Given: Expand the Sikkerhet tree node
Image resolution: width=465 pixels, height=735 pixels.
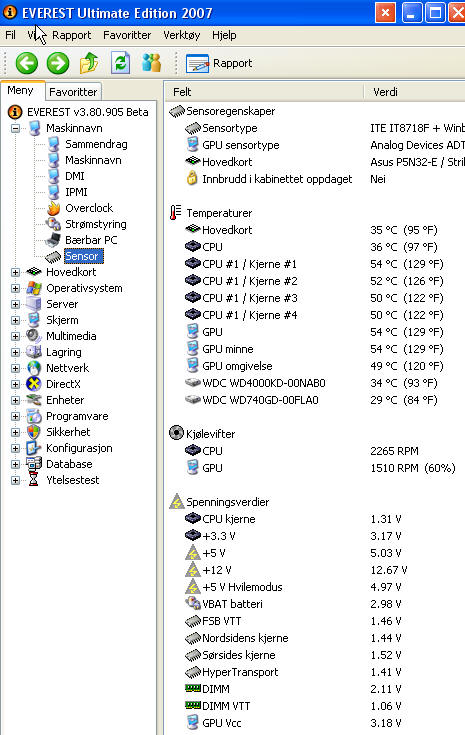Looking at the screenshot, I should 15,432.
